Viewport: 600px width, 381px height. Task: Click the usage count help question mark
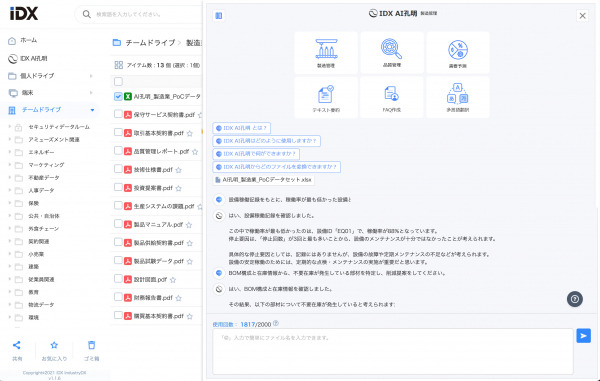pyautogui.click(x=276, y=324)
